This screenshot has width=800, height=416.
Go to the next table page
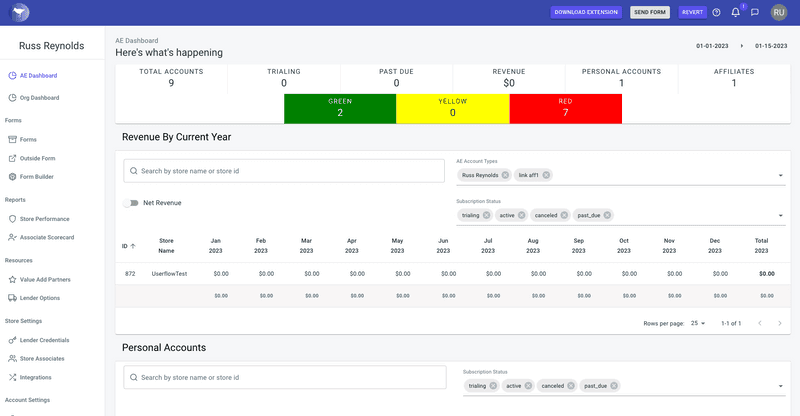coord(780,323)
